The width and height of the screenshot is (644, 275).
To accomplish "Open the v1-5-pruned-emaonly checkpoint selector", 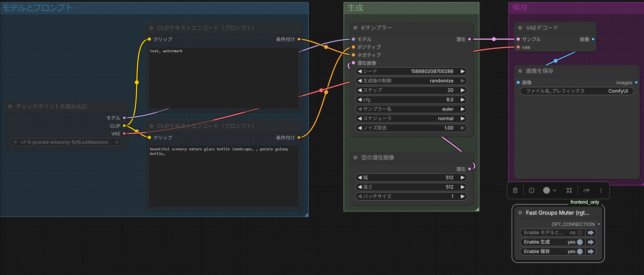I will (x=66, y=142).
